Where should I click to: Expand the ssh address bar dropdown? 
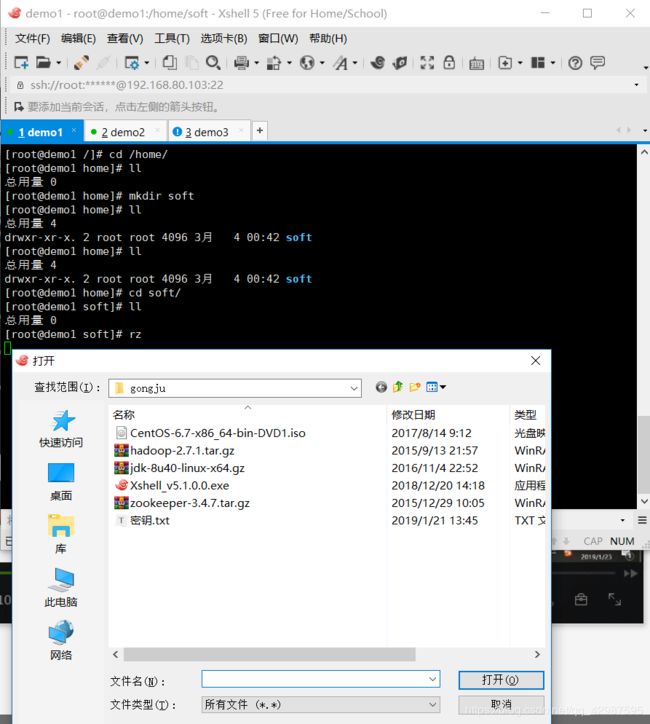[636, 85]
